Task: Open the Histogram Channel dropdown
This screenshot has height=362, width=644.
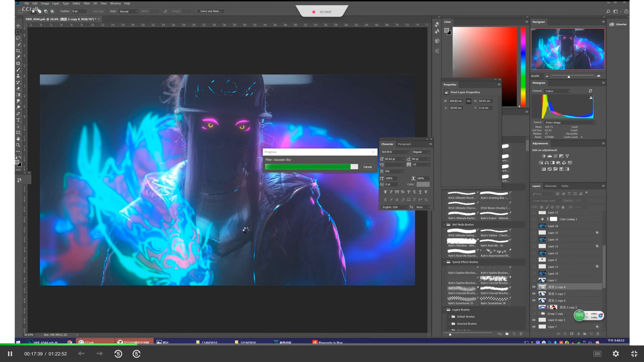Action: click(x=557, y=91)
